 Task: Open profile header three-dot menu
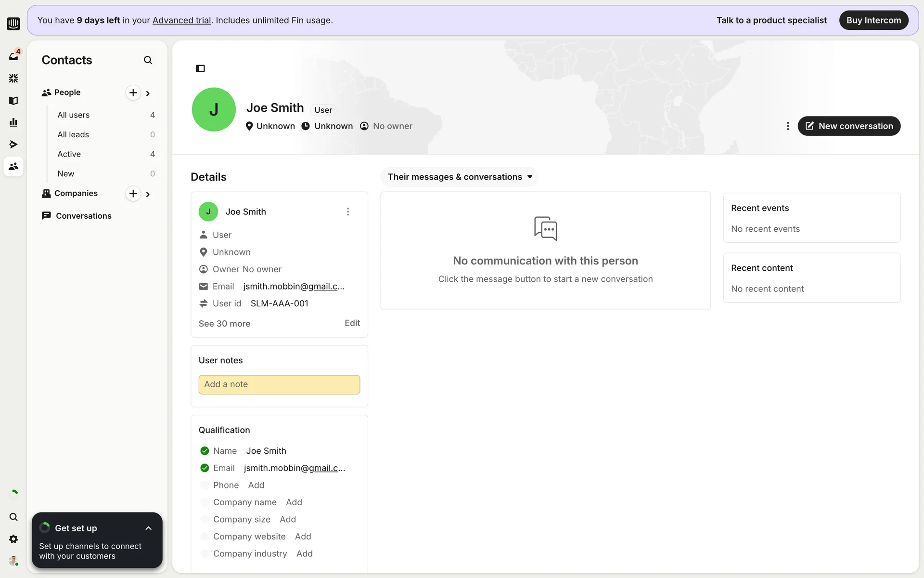(x=787, y=126)
